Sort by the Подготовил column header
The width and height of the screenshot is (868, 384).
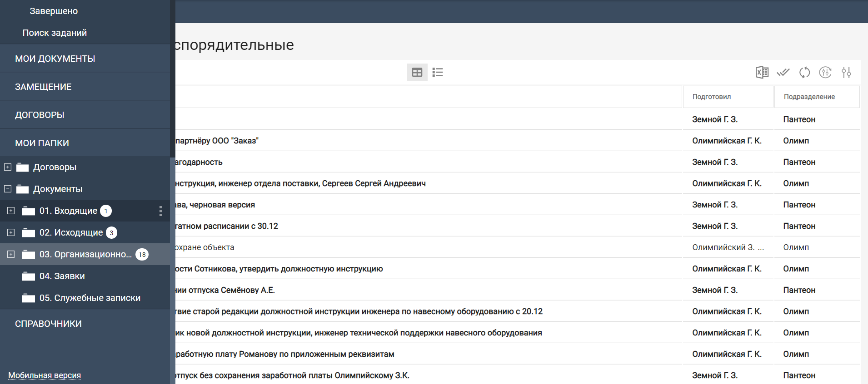coord(711,97)
